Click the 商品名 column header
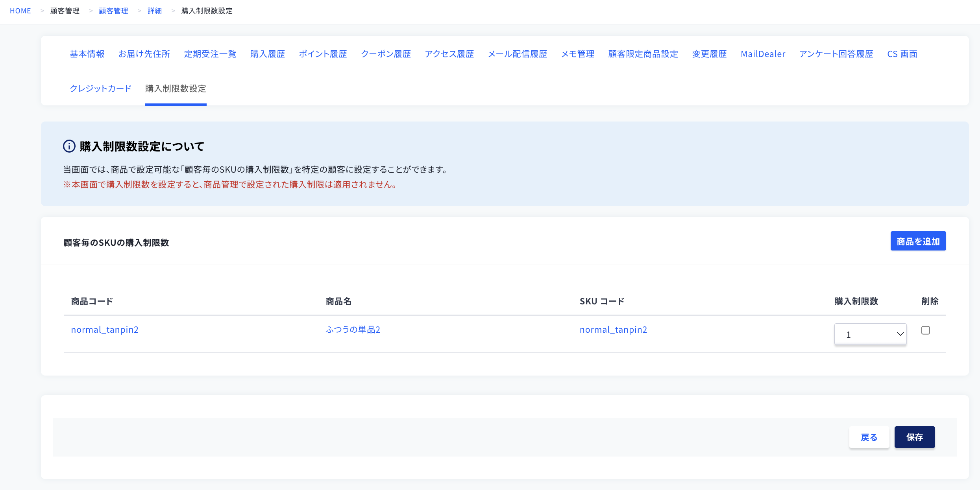 (338, 301)
